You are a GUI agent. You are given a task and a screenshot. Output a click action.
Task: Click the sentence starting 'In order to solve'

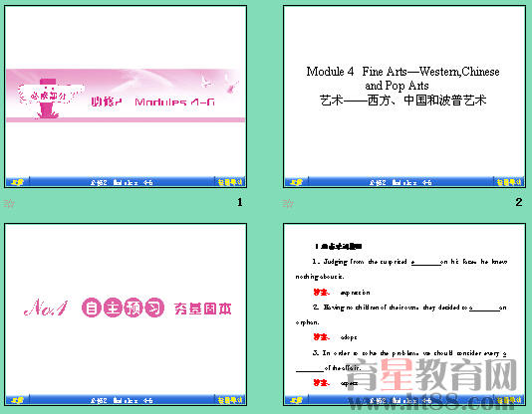tap(401, 360)
